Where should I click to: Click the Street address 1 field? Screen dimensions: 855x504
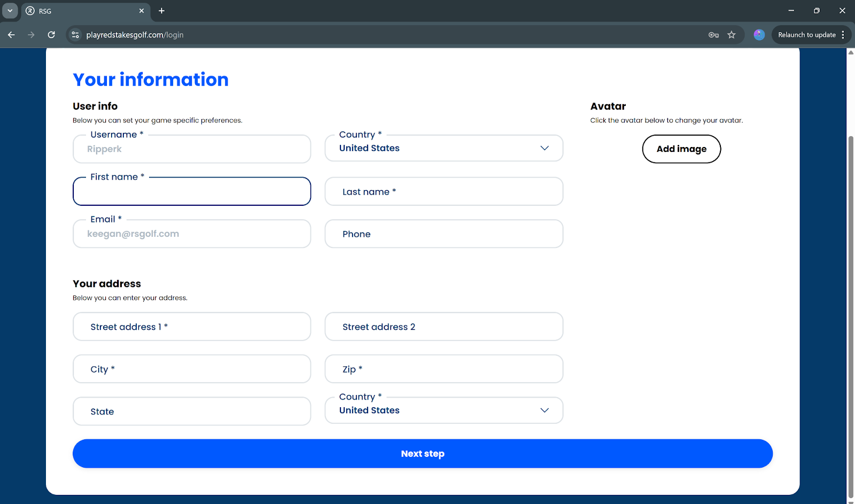click(192, 327)
